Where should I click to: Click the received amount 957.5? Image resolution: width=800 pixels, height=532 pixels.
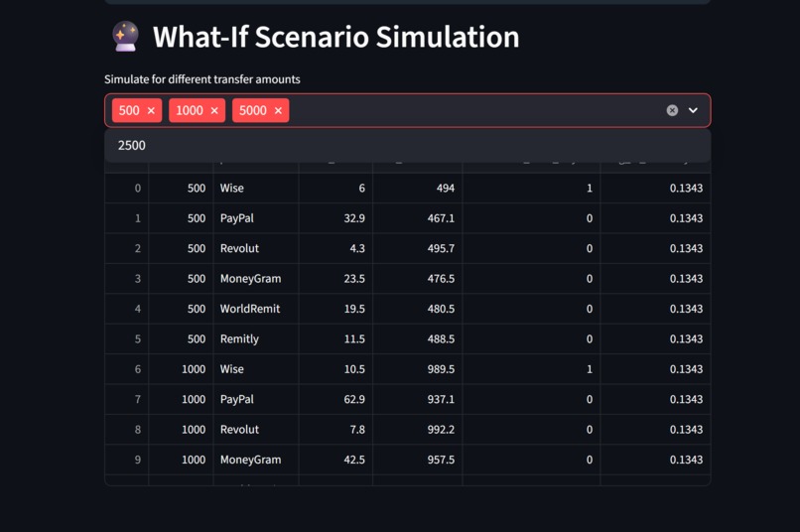click(x=441, y=460)
